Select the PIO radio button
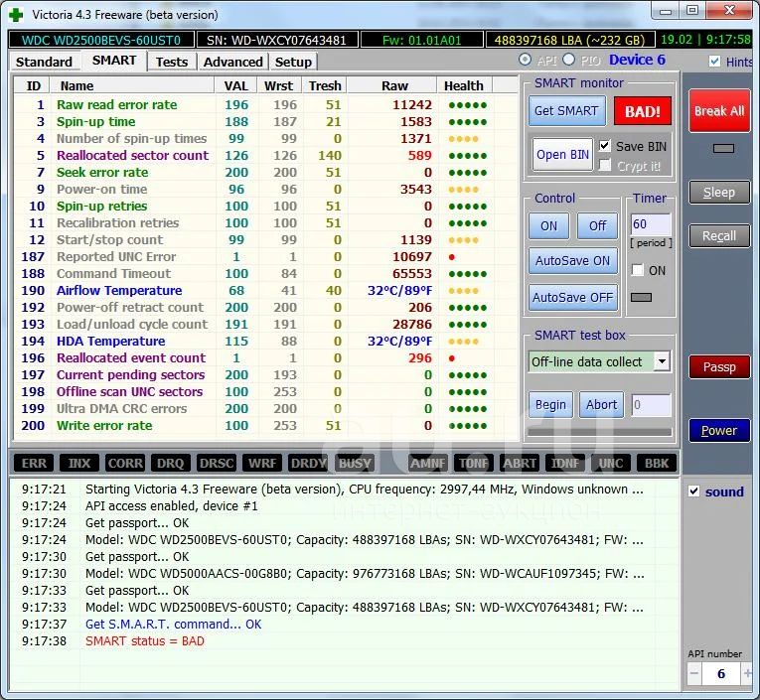The width and height of the screenshot is (760, 700). pyautogui.click(x=569, y=61)
